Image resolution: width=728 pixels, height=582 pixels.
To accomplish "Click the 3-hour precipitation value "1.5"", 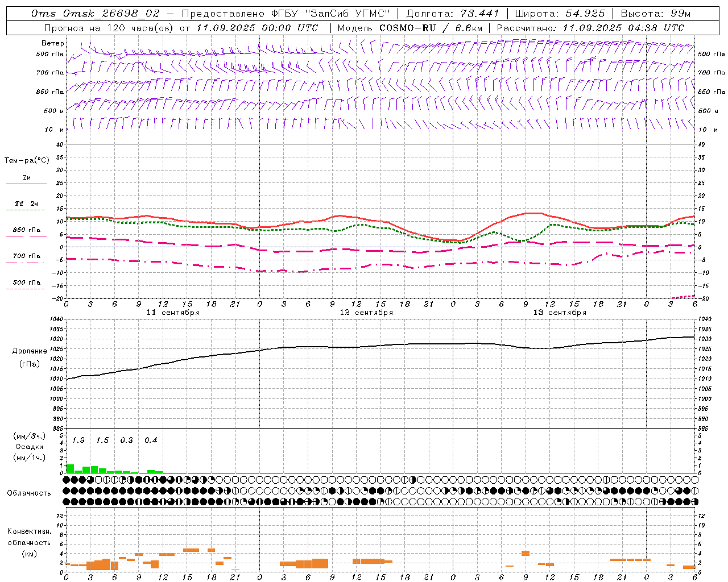I will [x=102, y=440].
